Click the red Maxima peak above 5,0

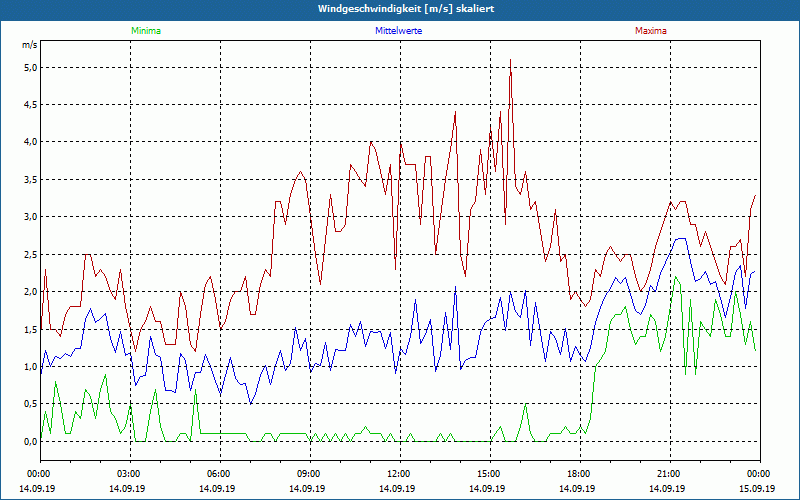(510, 61)
